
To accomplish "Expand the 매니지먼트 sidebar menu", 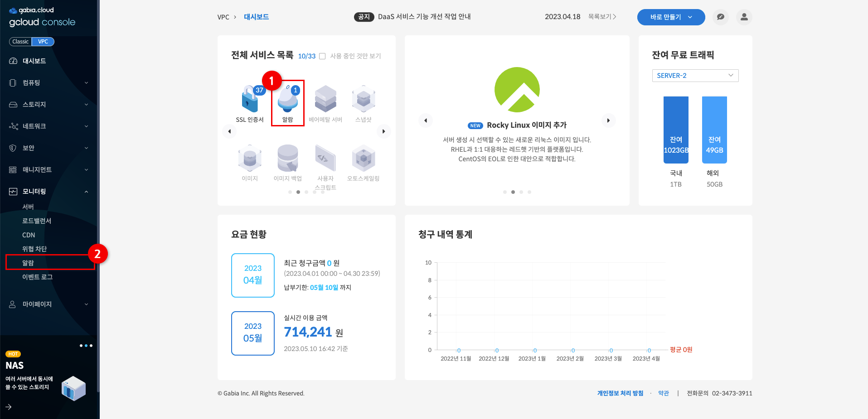I will [x=48, y=170].
